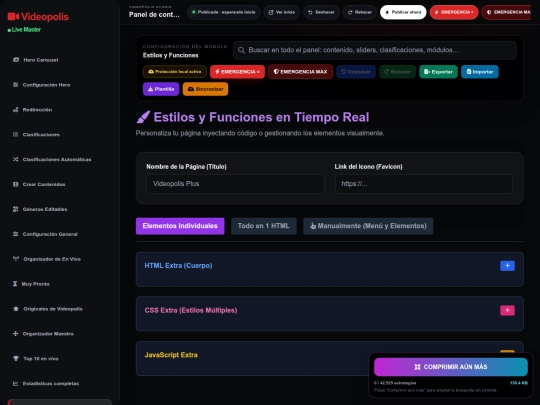Image resolution: width=540 pixels, height=405 pixels.
Task: Switch to the Elementos Individuales tab
Action: click(x=180, y=226)
